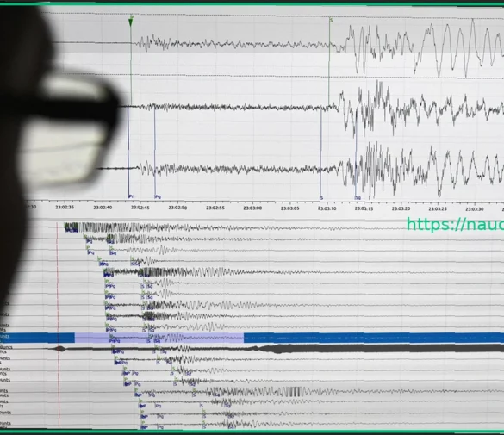
Task: Click the 23:03:15 time axis label
Action: (364, 208)
